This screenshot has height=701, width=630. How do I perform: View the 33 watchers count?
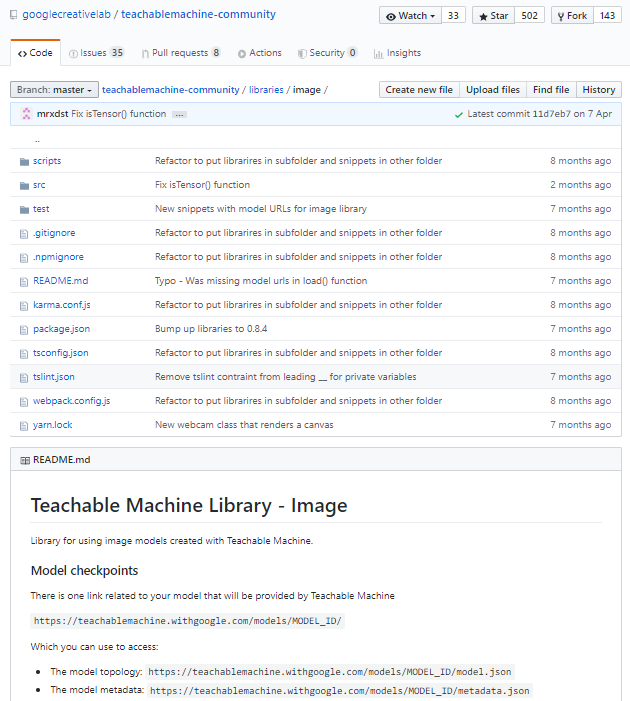click(x=453, y=16)
